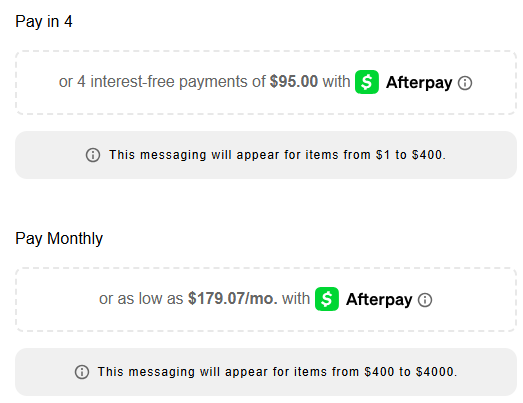Click the bold $179.07/mo. amount

point(232,298)
